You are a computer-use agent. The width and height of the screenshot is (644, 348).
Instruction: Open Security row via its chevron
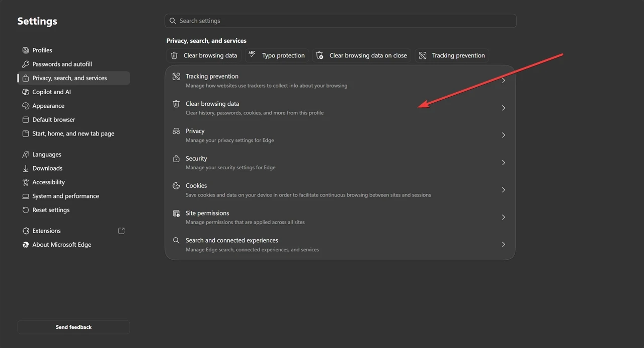503,163
